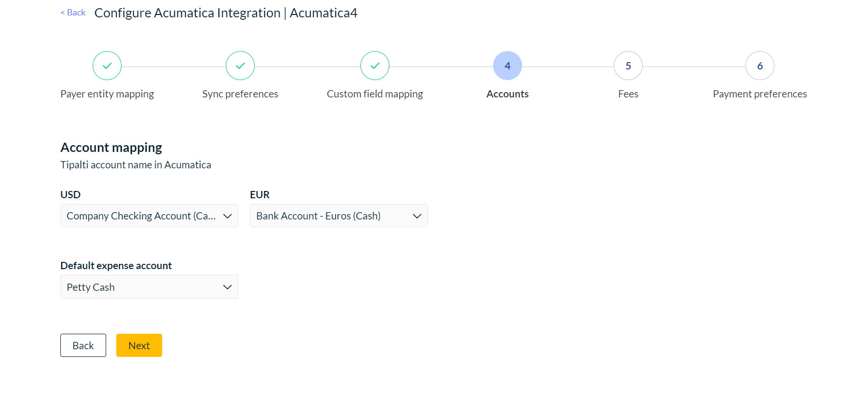Click the Next button
The image size is (868, 395).
[139, 345]
